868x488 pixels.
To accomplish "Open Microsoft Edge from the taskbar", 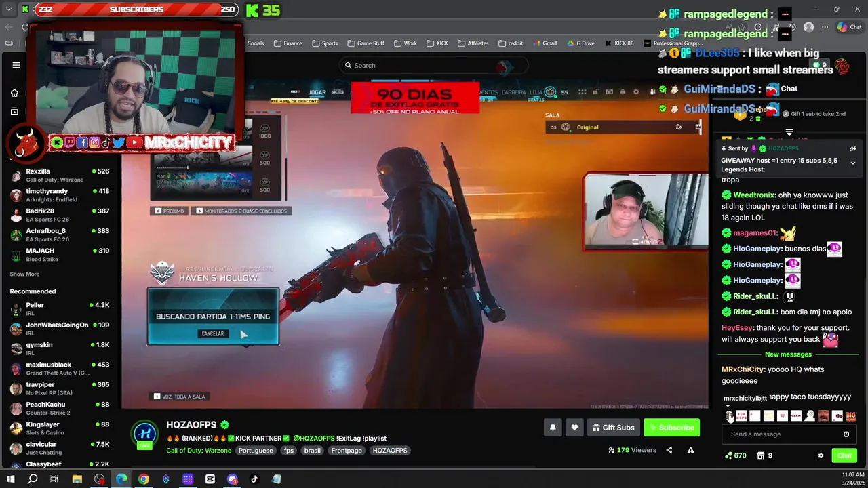I will [x=121, y=479].
